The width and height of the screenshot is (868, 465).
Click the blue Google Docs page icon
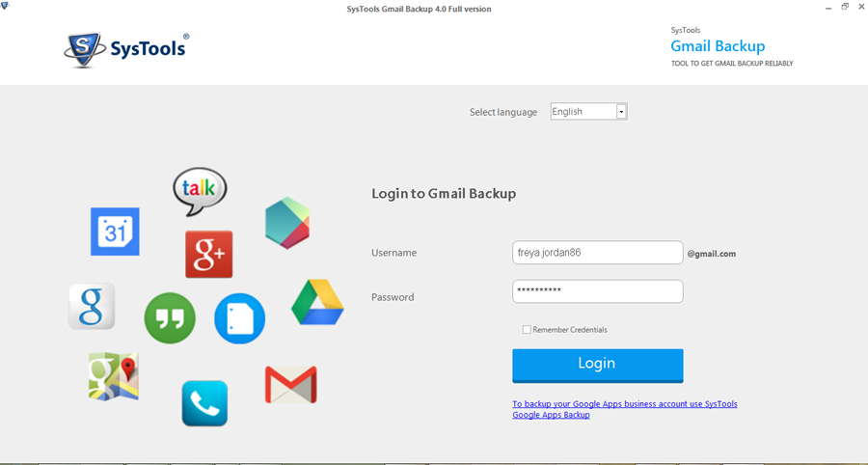pyautogui.click(x=240, y=318)
